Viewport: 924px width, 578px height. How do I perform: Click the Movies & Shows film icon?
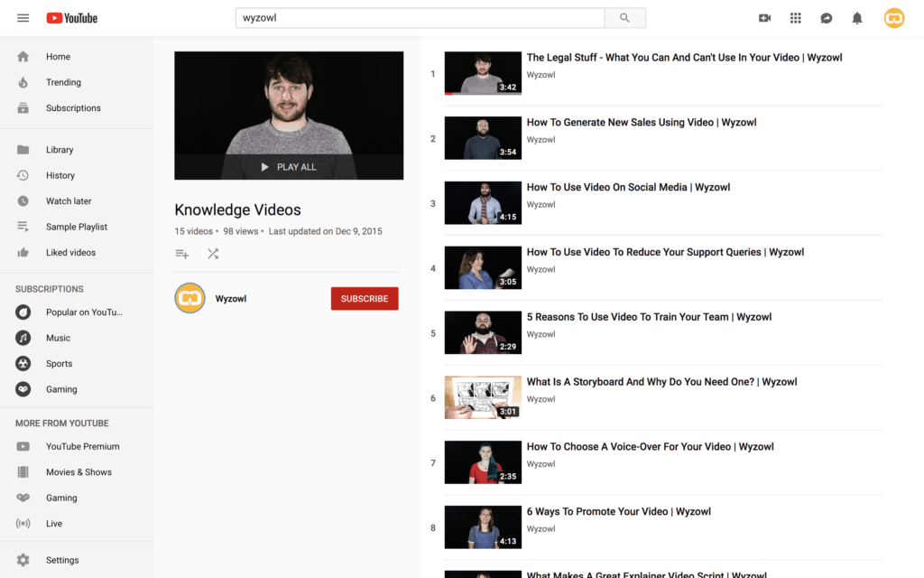[x=23, y=471]
